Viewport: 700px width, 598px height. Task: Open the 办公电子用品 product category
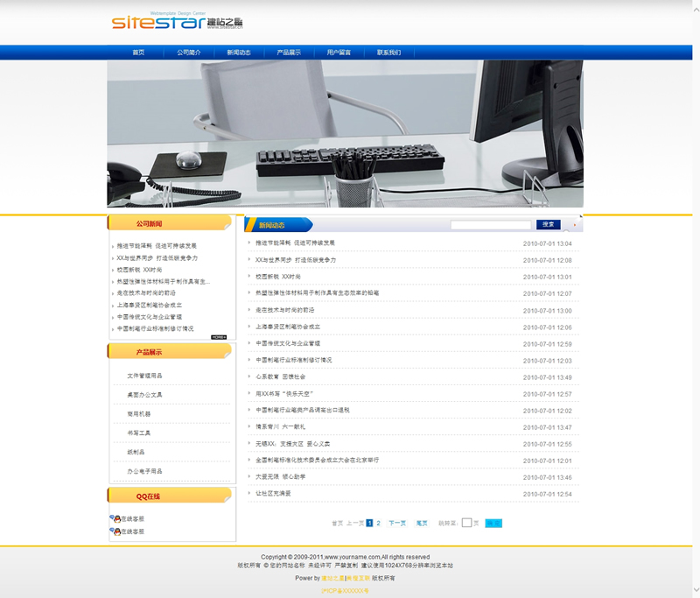(144, 471)
